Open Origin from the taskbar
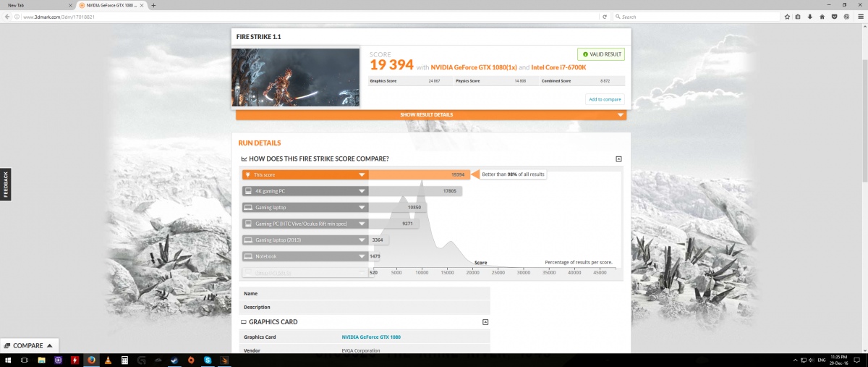The height and width of the screenshot is (367, 868). coord(191,360)
